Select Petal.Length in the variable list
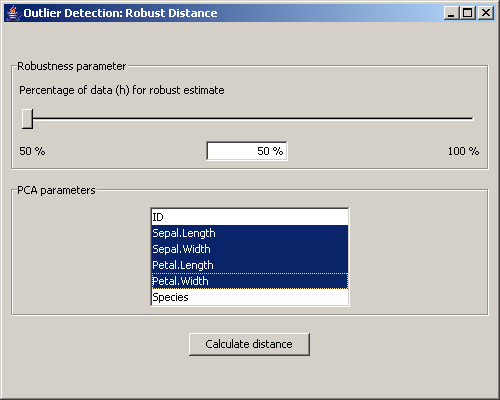 250,265
